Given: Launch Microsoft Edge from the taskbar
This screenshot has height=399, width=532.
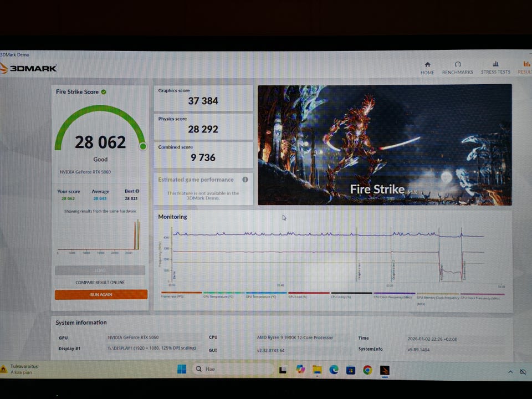Looking at the screenshot, I should (x=334, y=370).
